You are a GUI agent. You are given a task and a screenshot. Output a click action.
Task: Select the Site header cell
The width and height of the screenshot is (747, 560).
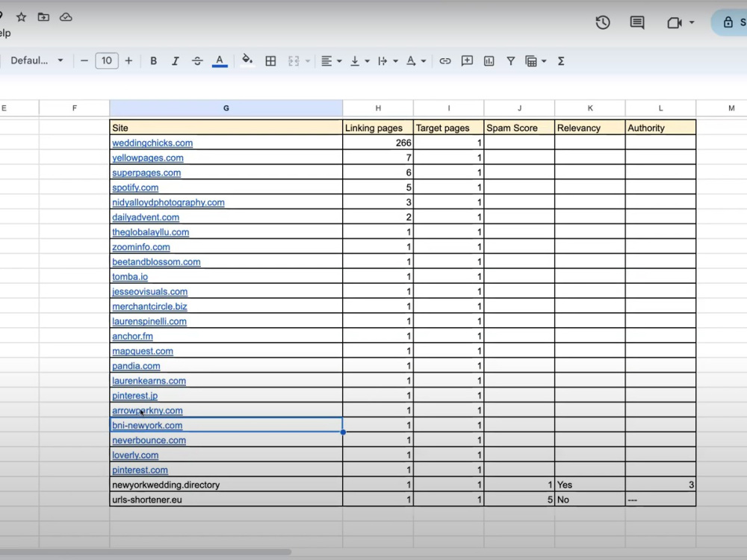point(226,128)
